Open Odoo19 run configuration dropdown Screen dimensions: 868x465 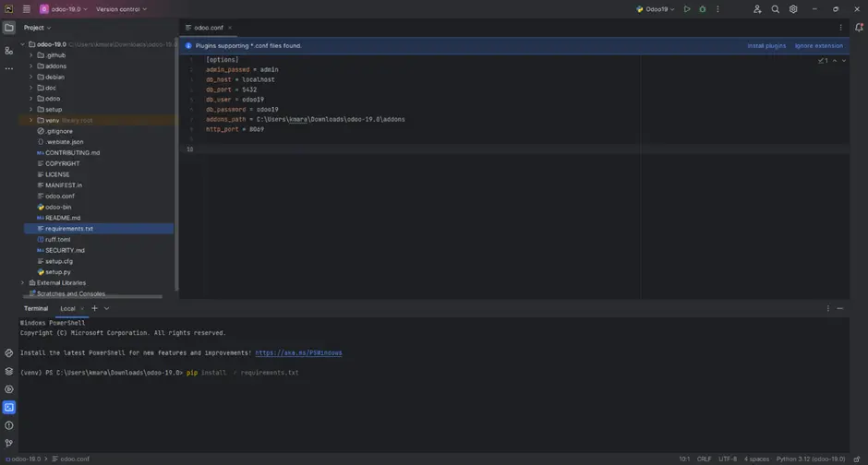click(x=656, y=9)
